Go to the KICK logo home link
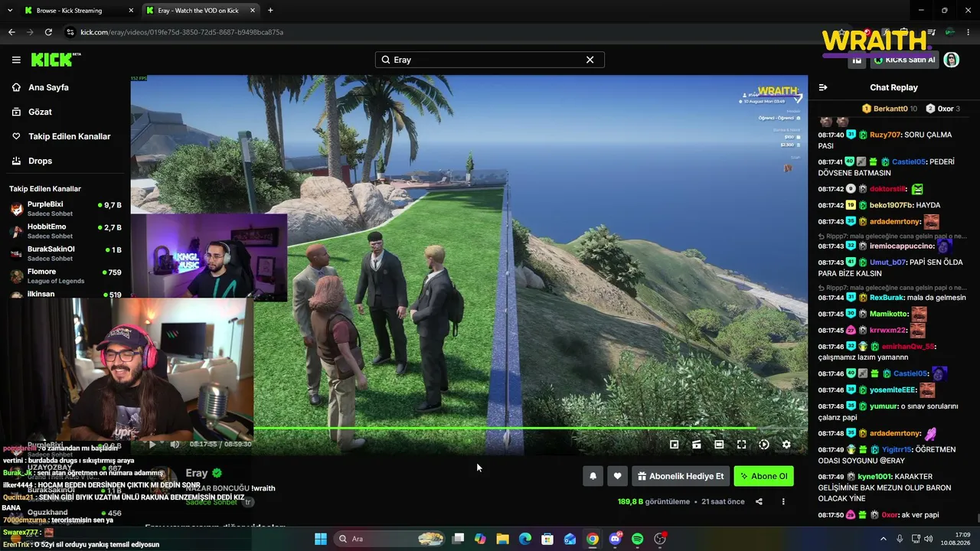 tap(56, 60)
